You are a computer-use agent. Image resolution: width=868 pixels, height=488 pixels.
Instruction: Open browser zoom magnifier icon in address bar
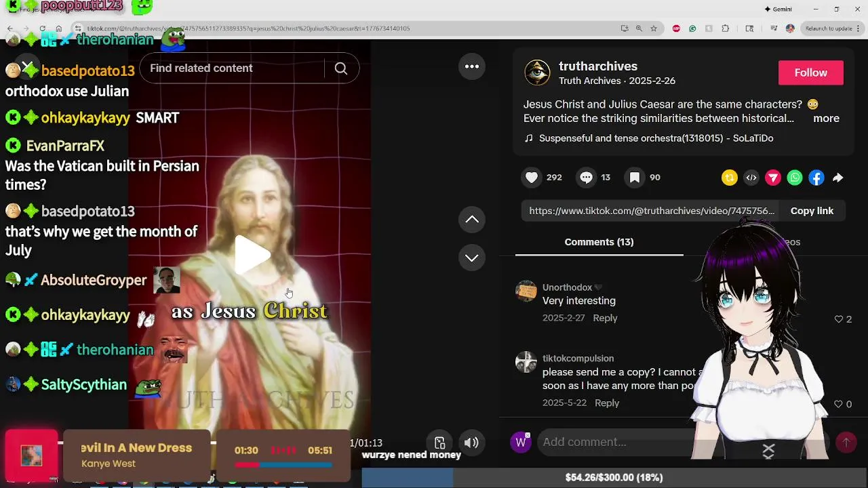pyautogui.click(x=639, y=28)
